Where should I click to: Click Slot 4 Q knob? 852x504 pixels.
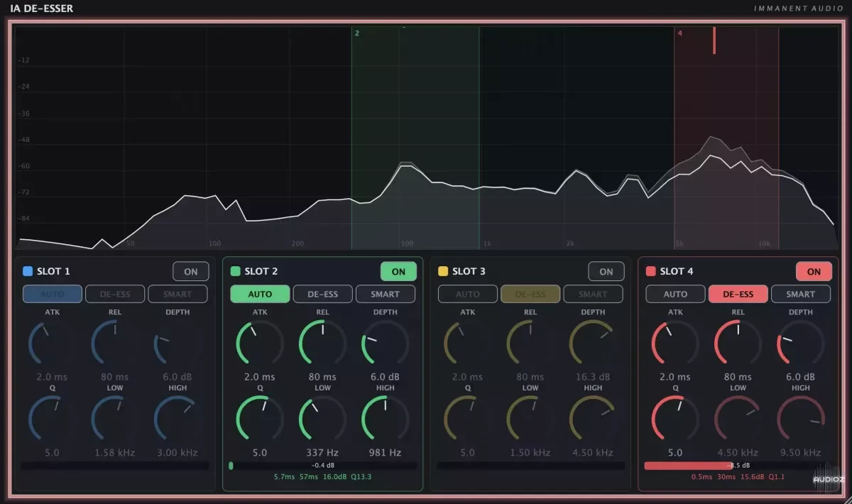pos(675,420)
